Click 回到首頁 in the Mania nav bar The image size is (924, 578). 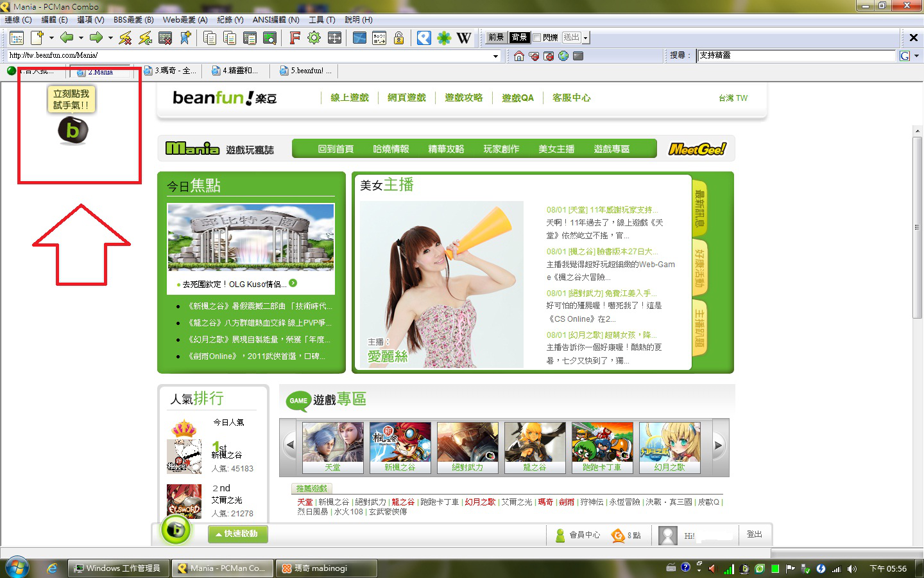pos(336,149)
